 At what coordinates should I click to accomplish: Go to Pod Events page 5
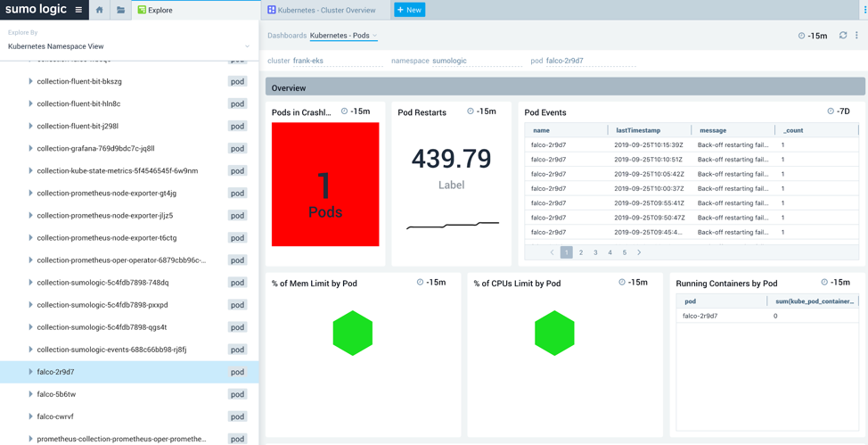coord(625,252)
